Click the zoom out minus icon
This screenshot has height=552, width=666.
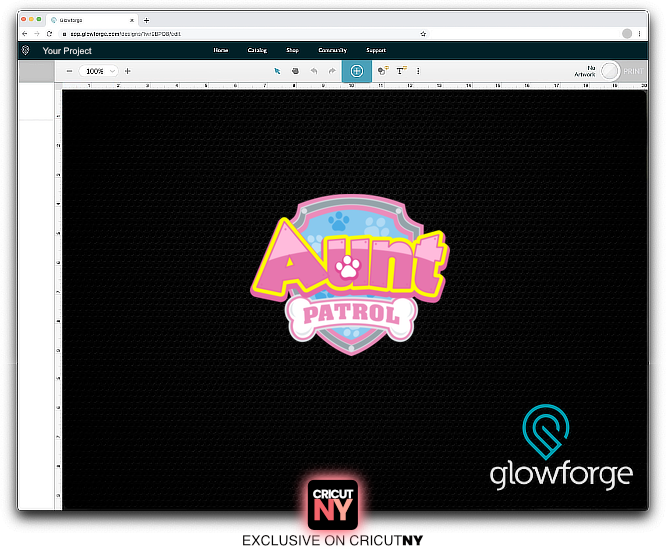pyautogui.click(x=69, y=71)
